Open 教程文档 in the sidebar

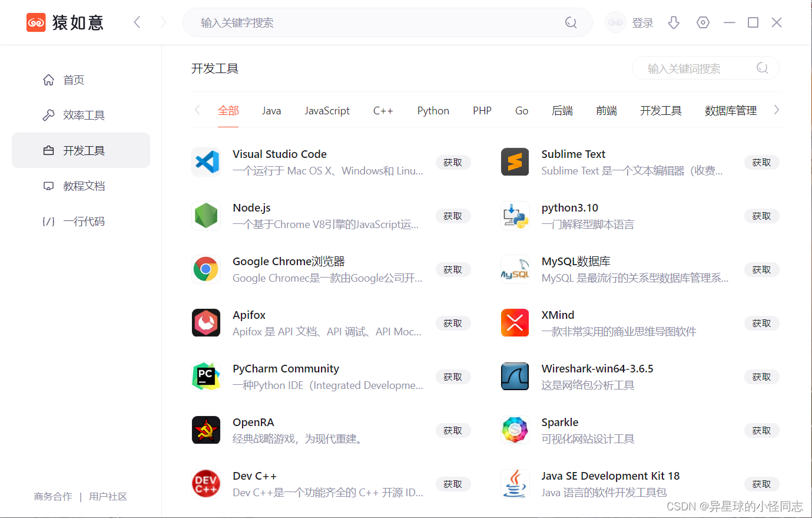coord(81,186)
